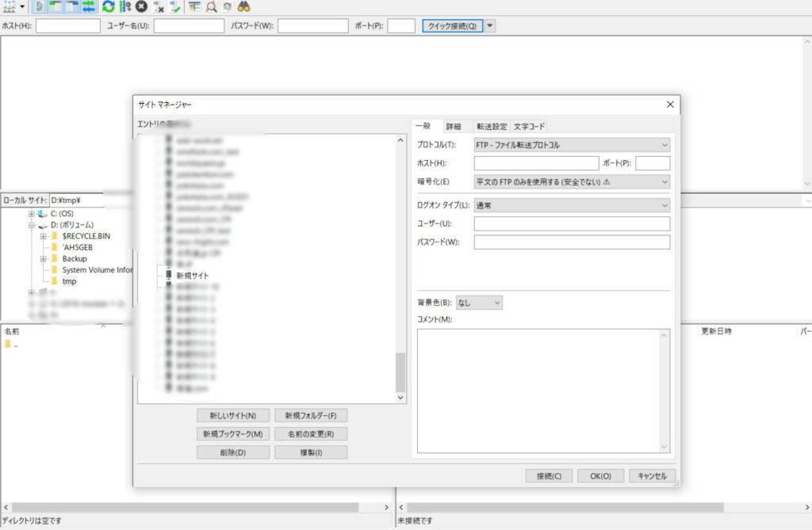Toggle directory comparison magnifier icon
812x530 pixels.
[211, 6]
